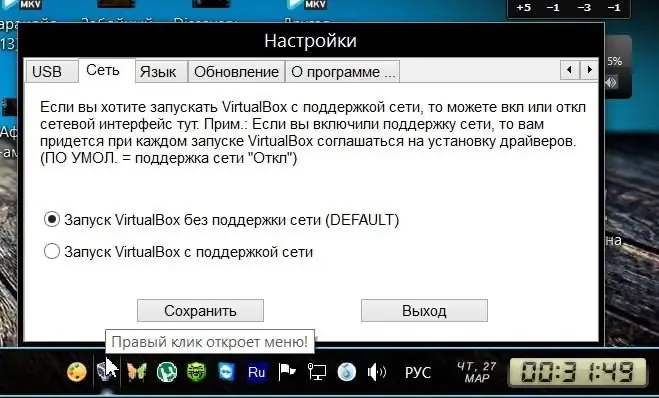Switch input language via РУС indicator
This screenshot has height=398, width=659.
click(x=418, y=372)
